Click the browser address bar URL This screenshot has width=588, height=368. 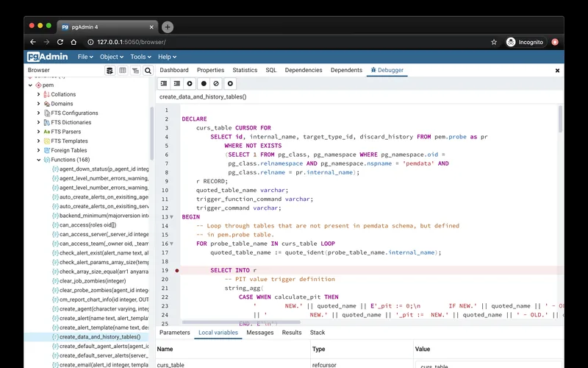click(x=132, y=42)
